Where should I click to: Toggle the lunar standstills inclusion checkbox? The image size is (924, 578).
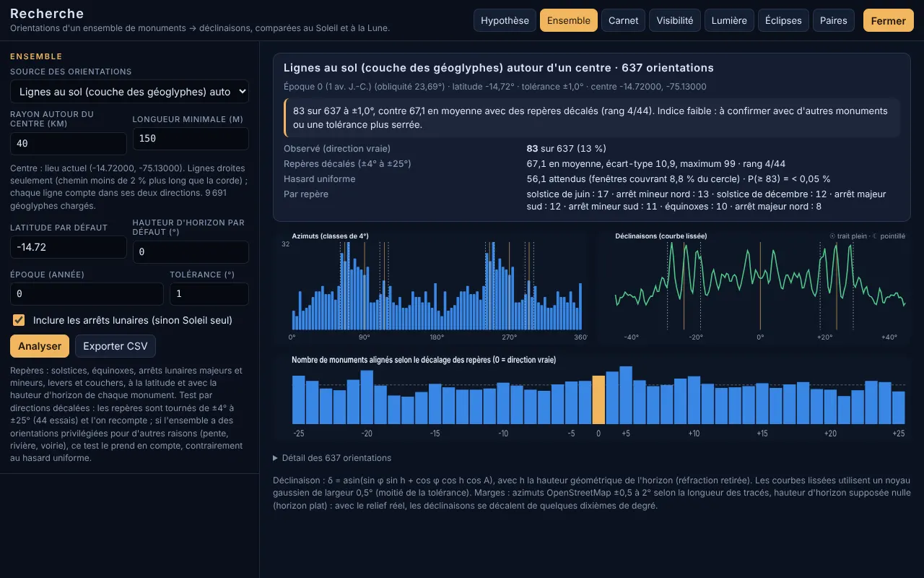19,320
